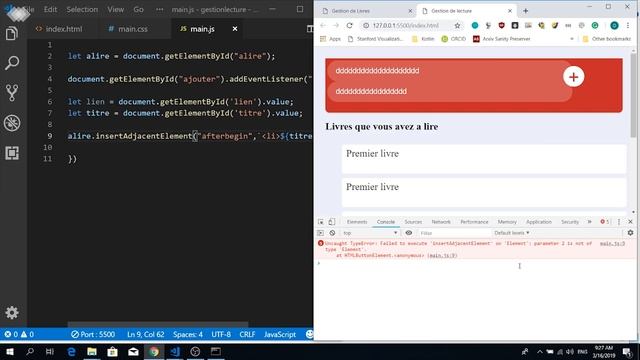The image size is (640, 360).
Task: Go forward in Chrome
Action: coord(336,25)
